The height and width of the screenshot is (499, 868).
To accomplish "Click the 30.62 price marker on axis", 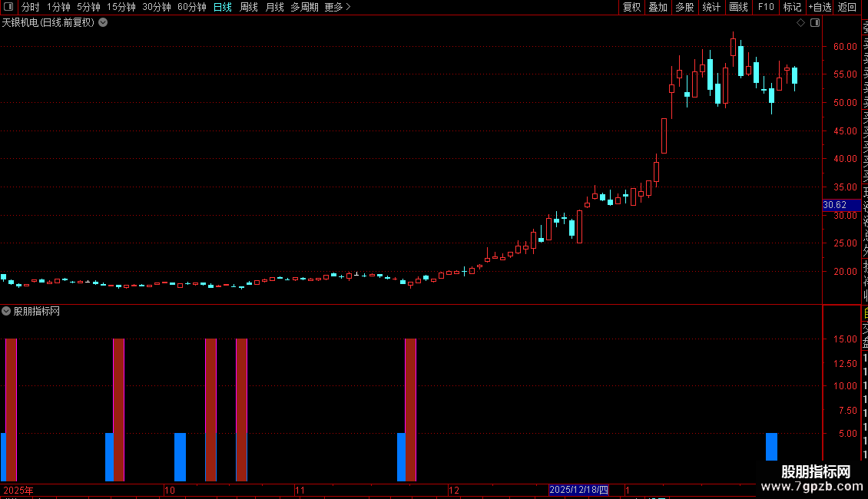I will (x=840, y=205).
